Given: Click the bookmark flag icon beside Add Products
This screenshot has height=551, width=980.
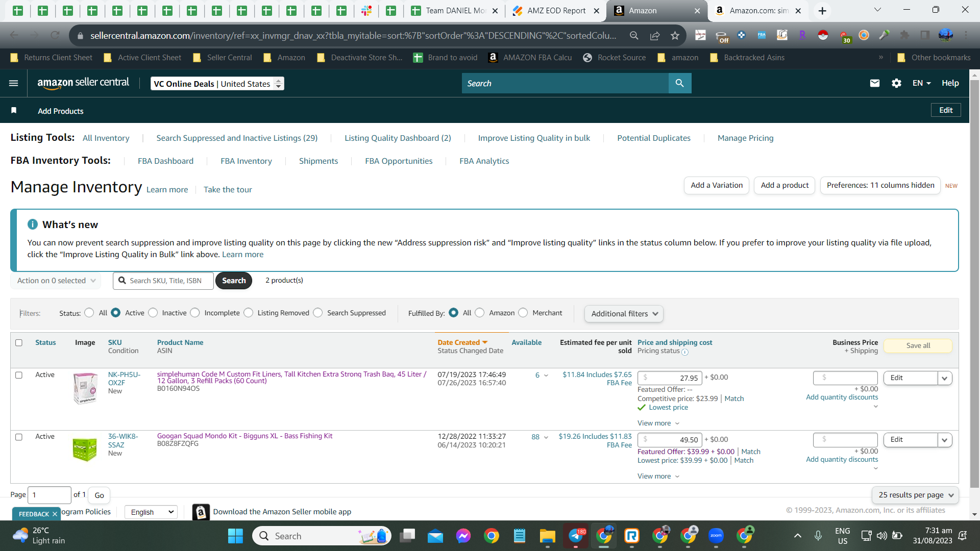Looking at the screenshot, I should 14,111.
